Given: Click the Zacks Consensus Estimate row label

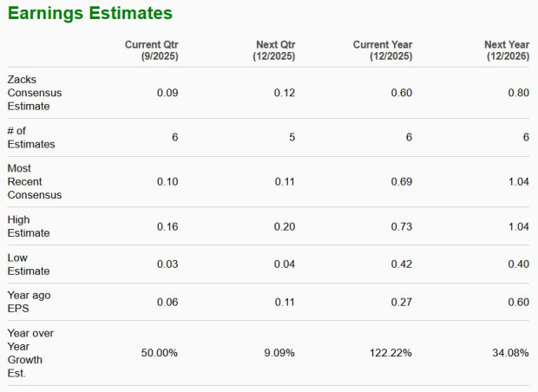Looking at the screenshot, I should 35,93.
